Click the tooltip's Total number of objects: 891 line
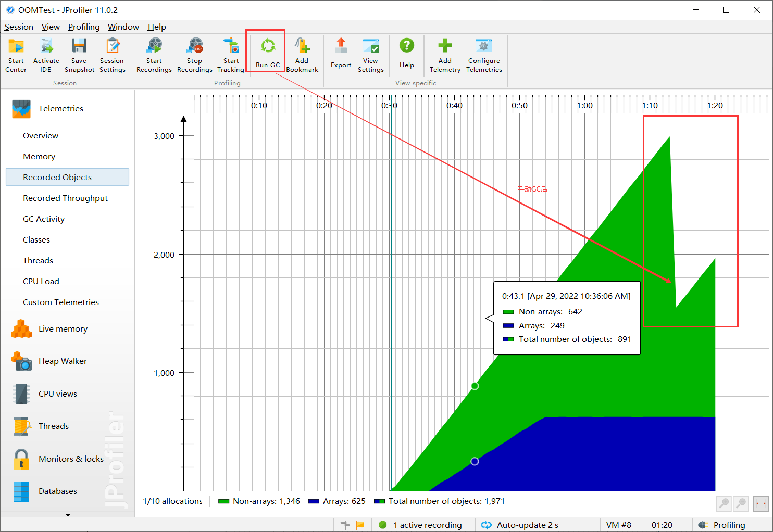The width and height of the screenshot is (773, 532). (x=567, y=339)
